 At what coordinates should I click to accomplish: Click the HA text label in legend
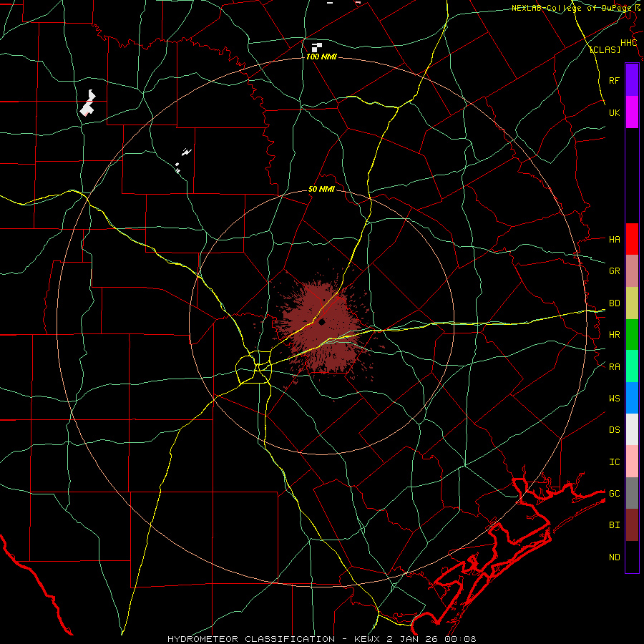614,240
